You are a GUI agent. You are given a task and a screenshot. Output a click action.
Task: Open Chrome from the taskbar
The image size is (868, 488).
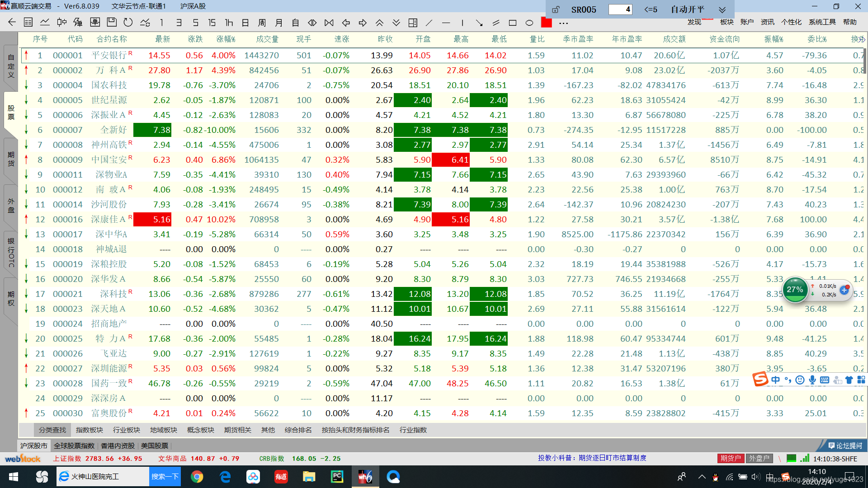197,477
